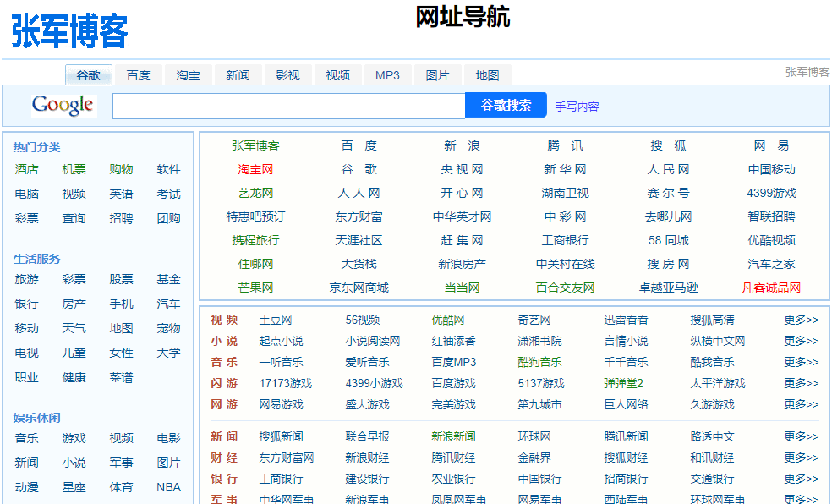Open the 手写内容 link
The image size is (832, 504).
(x=577, y=106)
